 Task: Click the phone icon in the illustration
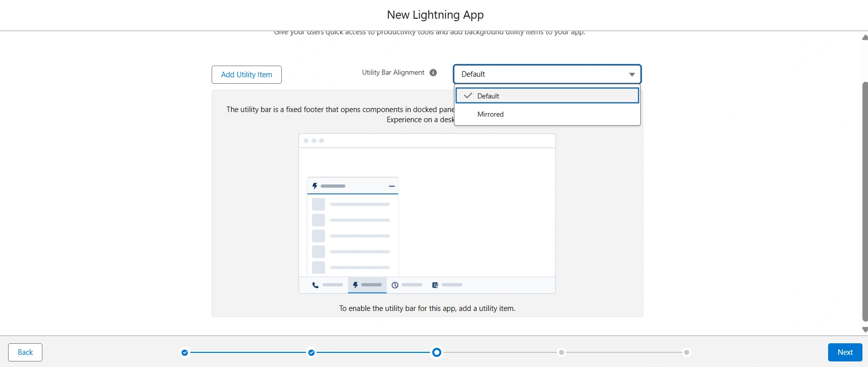click(x=315, y=285)
